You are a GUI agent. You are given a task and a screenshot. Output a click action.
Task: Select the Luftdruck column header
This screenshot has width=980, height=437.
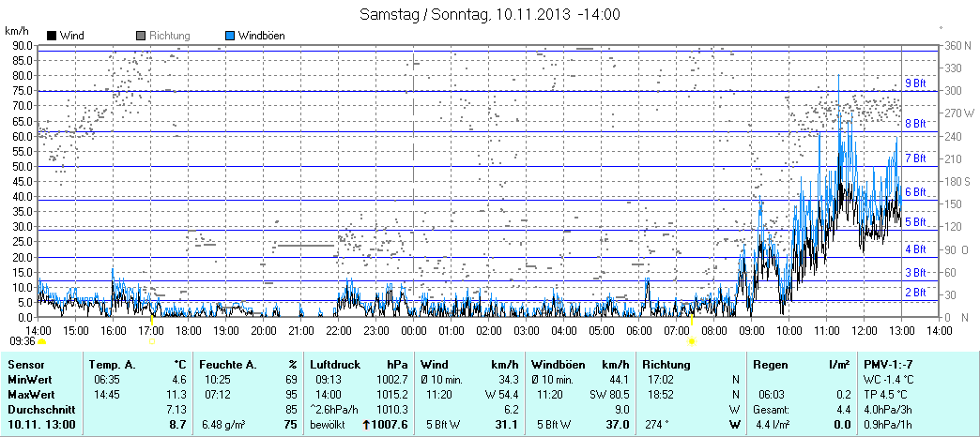tap(335, 364)
